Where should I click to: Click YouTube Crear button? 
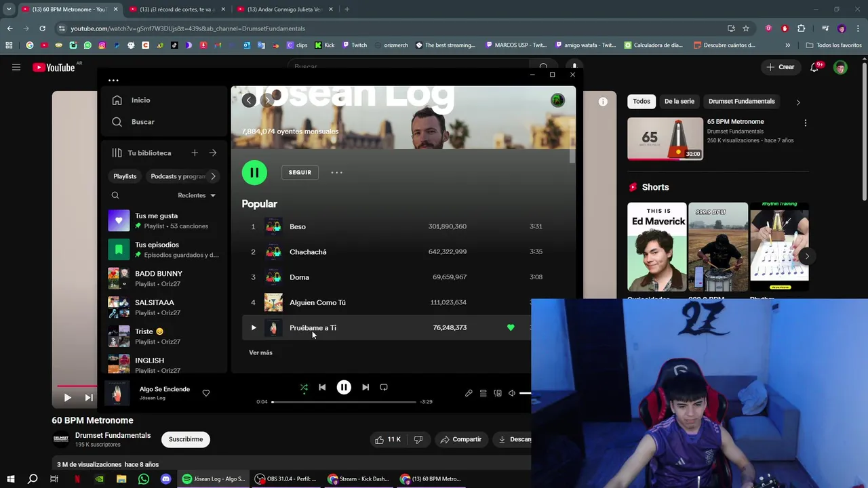coord(780,67)
